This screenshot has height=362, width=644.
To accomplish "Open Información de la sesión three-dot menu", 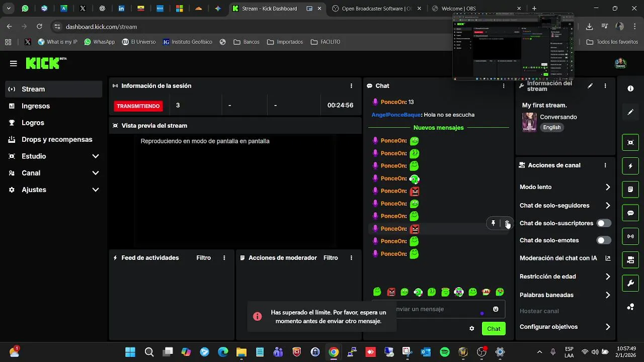I will click(351, 86).
